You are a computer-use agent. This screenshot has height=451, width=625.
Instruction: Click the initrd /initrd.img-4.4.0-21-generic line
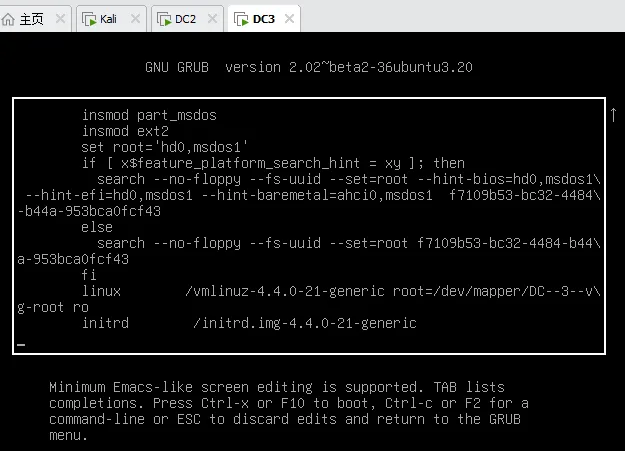[249, 323]
